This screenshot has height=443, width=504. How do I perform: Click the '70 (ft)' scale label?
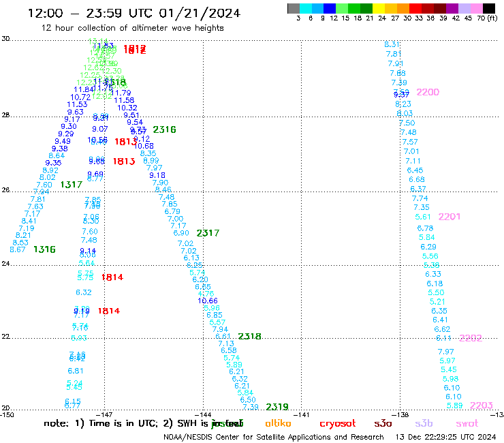click(487, 18)
